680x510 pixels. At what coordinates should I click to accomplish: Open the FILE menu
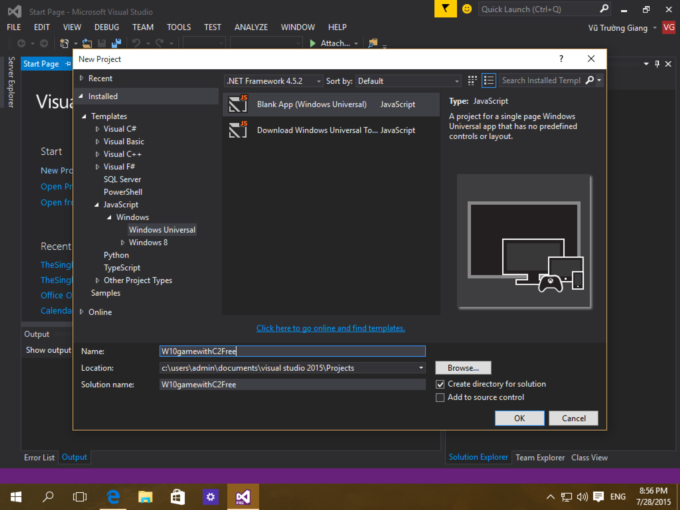[x=13, y=27]
